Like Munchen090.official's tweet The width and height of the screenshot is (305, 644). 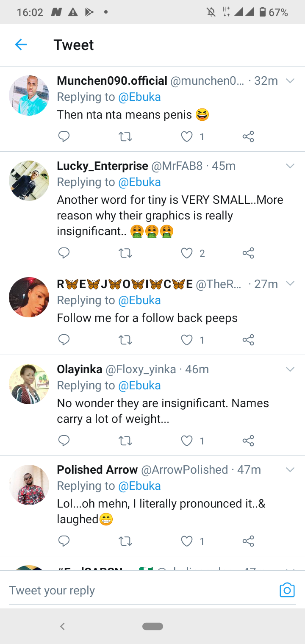[x=187, y=136]
